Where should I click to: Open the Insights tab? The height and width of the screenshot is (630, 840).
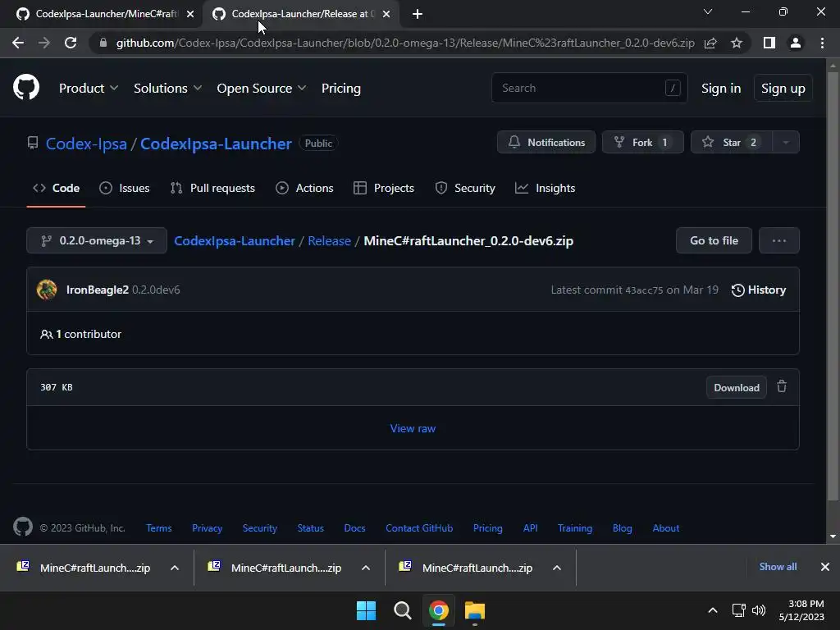click(x=545, y=188)
